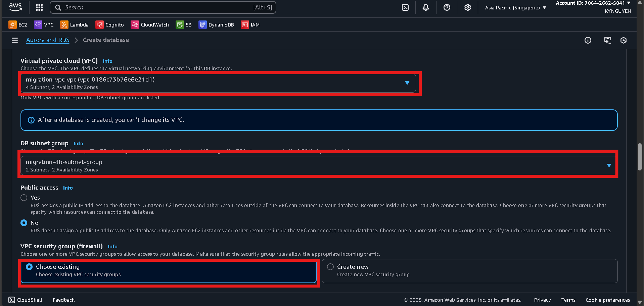This screenshot has width=644, height=306.
Task: Open Info link beside Public access
Action: pos(68,188)
